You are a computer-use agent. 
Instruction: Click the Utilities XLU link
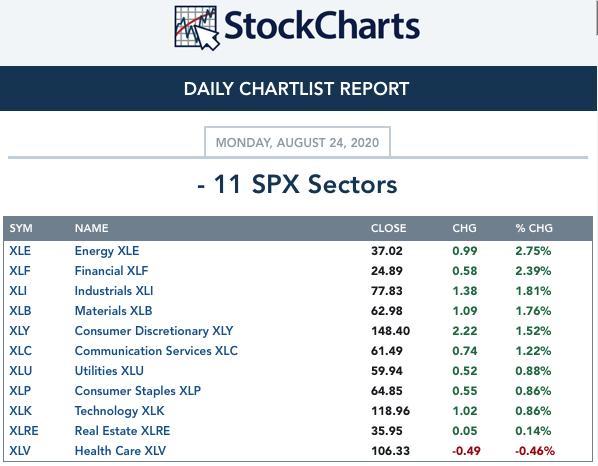tap(109, 371)
